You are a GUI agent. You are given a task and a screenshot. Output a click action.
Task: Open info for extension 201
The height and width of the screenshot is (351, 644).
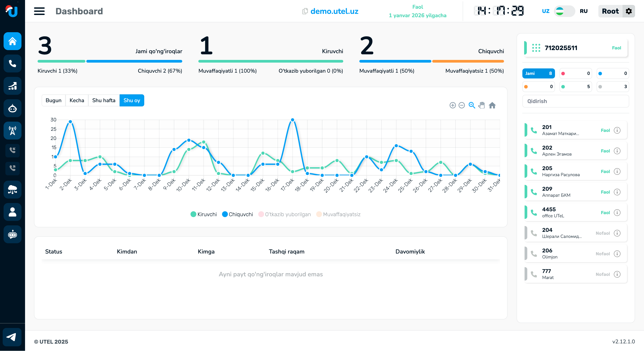tap(617, 130)
